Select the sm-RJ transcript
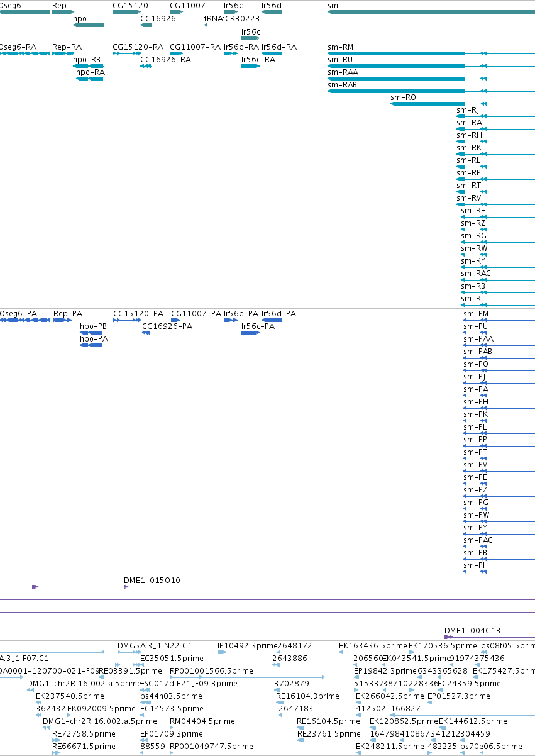Screen dimensions: 535x756 (495, 116)
